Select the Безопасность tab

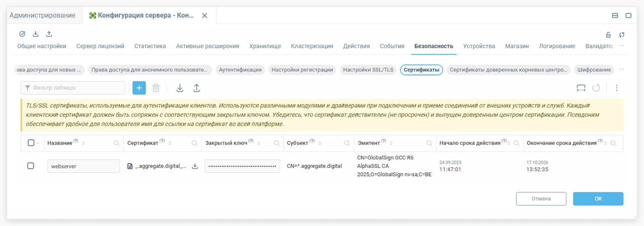click(x=434, y=46)
